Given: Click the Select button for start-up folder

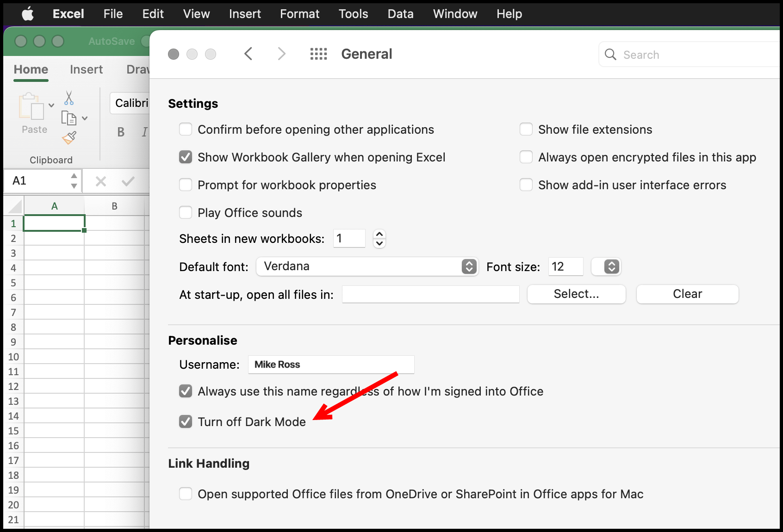Looking at the screenshot, I should [x=576, y=294].
